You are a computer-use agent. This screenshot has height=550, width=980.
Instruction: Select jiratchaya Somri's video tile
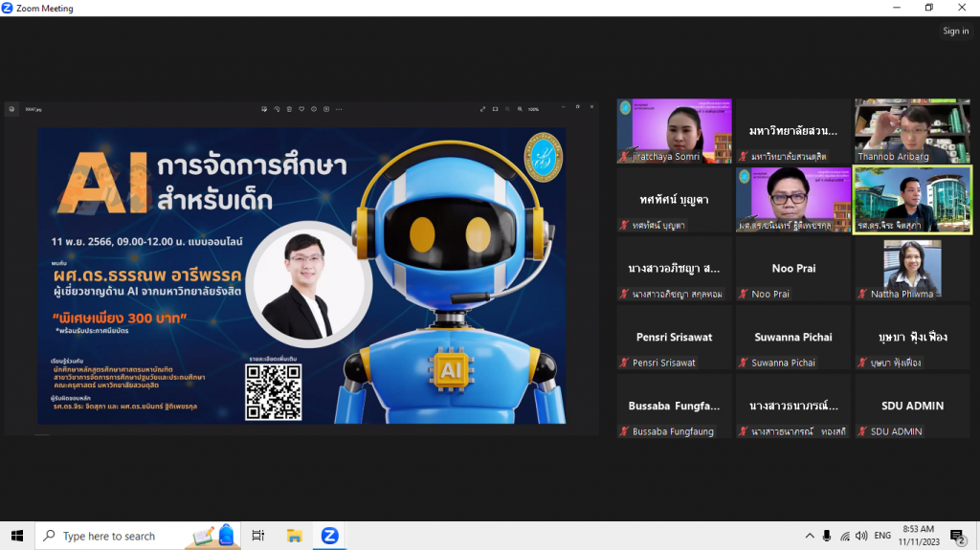click(x=674, y=131)
